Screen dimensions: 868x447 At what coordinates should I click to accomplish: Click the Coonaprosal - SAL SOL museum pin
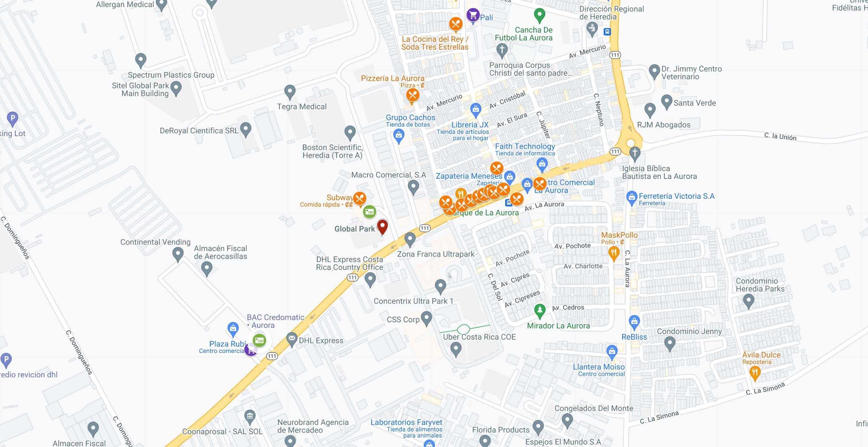[x=250, y=417]
